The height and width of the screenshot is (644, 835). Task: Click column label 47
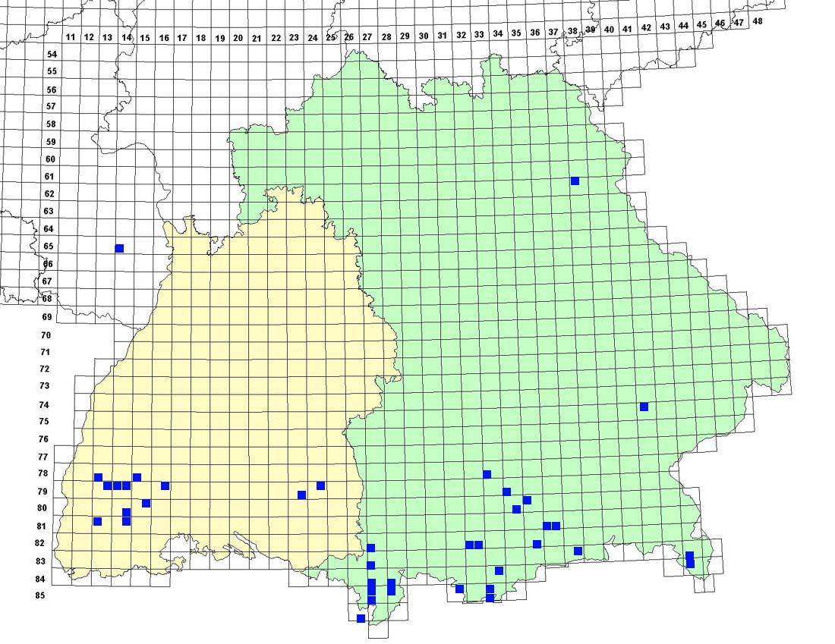(x=739, y=23)
